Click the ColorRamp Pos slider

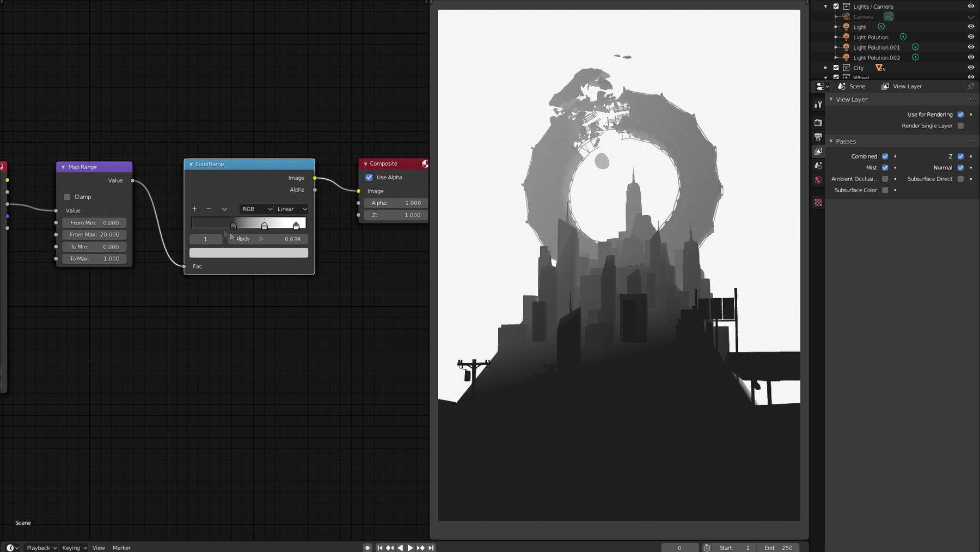click(x=268, y=239)
